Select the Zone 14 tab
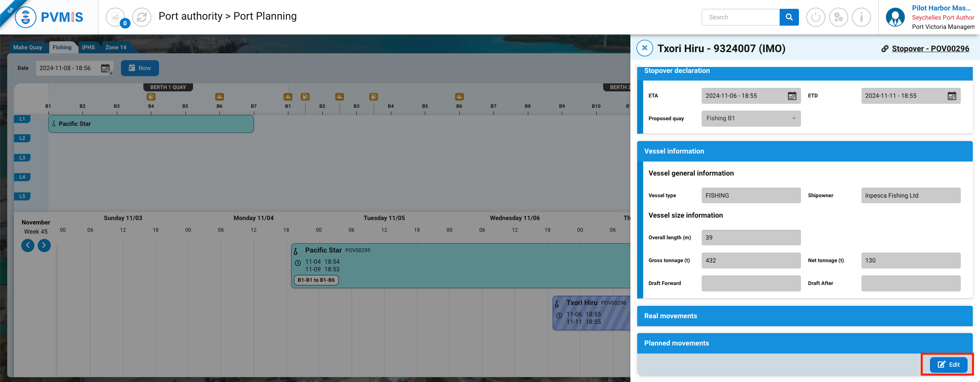Image resolution: width=980 pixels, height=382 pixels. [116, 47]
